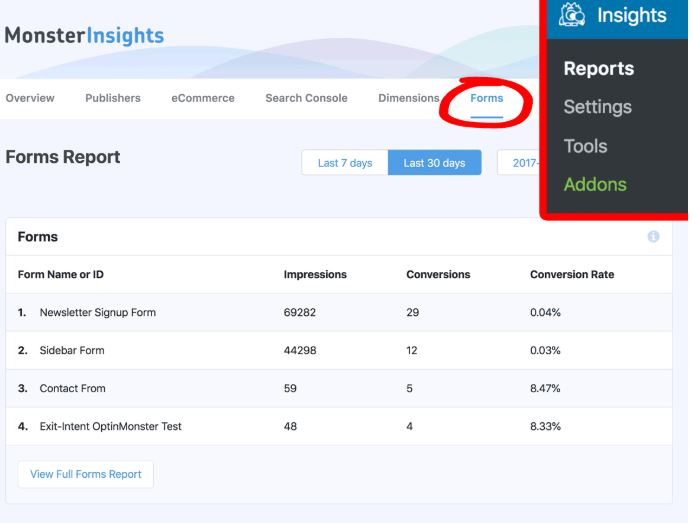Click View Full Forms Report button

[86, 474]
